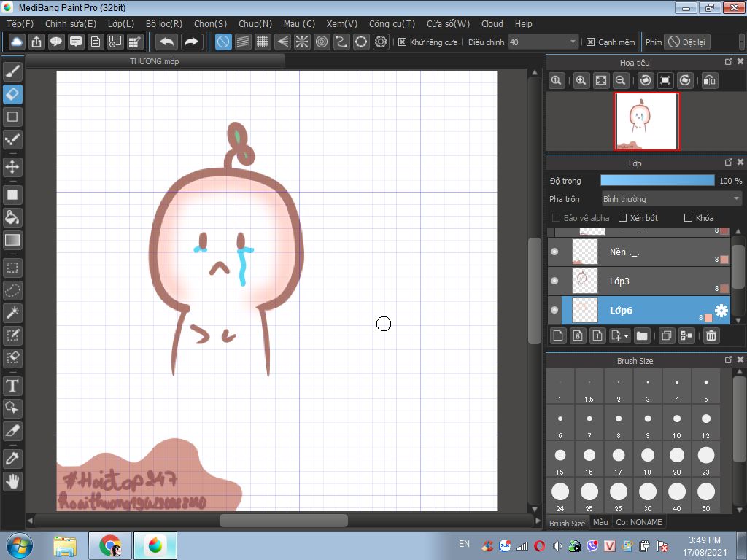Image resolution: width=747 pixels, height=560 pixels.
Task: Select the Move tool
Action: tap(12, 167)
